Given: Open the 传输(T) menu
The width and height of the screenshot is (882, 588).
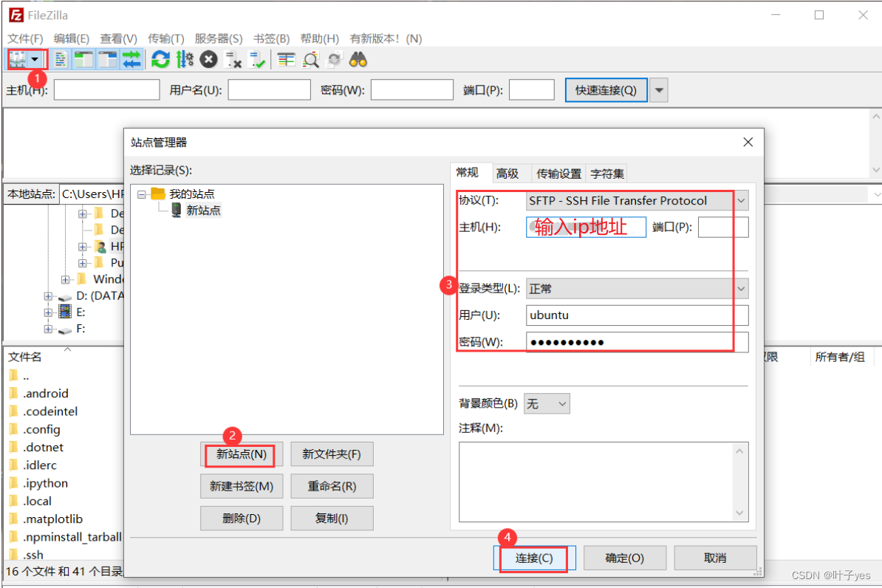Looking at the screenshot, I should (x=166, y=38).
